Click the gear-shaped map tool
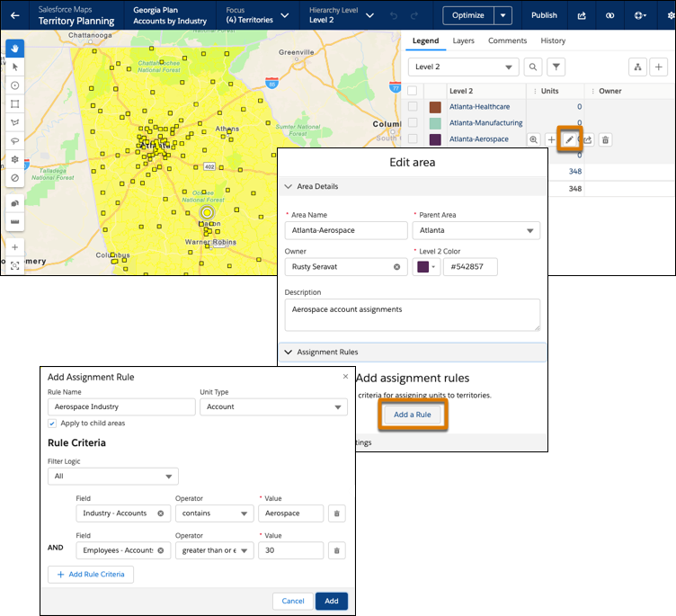The width and height of the screenshot is (676, 616). point(15,159)
